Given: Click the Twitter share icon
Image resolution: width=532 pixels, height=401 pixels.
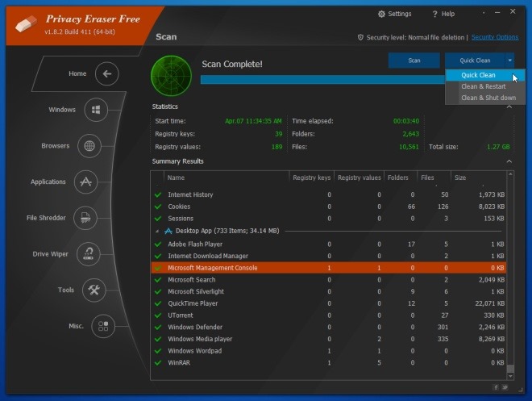Looking at the screenshot, I should [505, 387].
